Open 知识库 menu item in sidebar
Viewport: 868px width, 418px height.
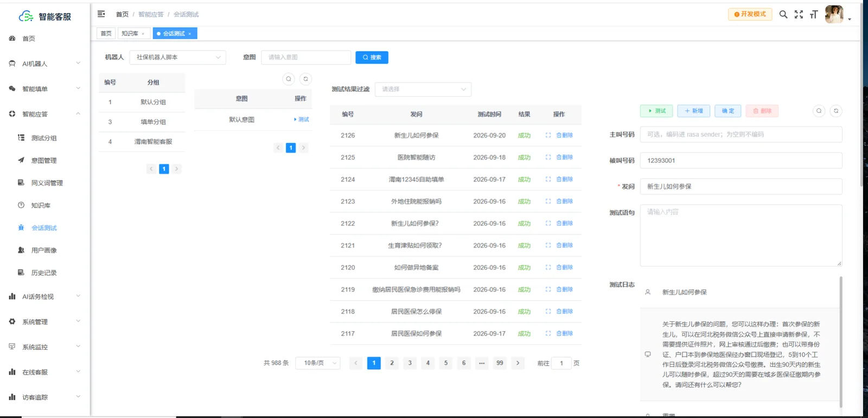[45, 205]
